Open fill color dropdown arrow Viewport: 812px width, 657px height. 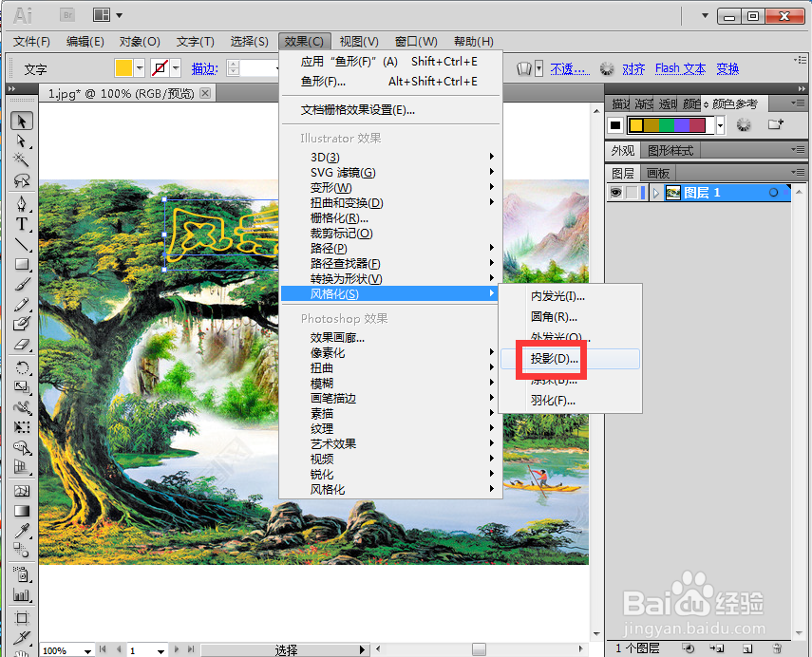(x=139, y=67)
